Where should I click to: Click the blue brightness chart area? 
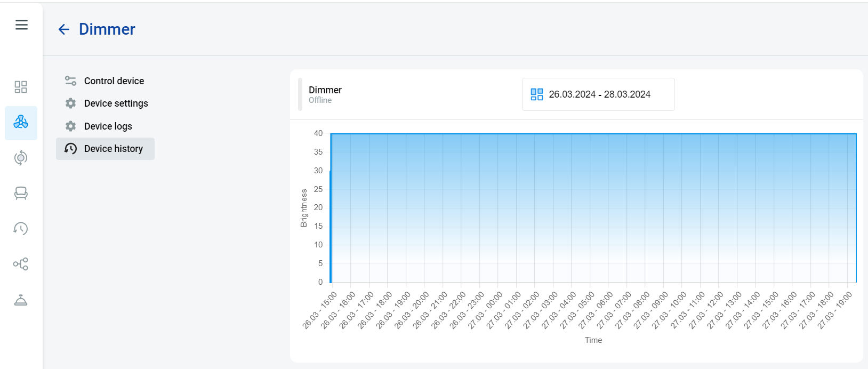pos(593,208)
